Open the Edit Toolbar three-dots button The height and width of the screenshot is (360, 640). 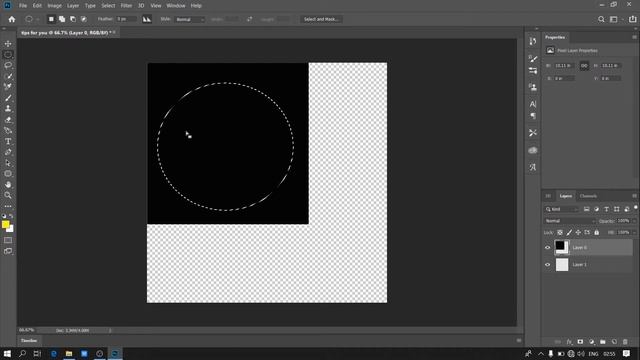[8, 206]
